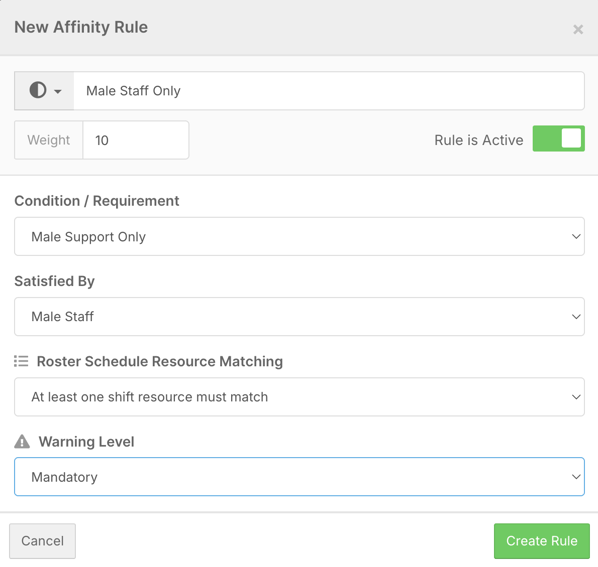Click the 'Condition / Requirement' heading
The height and width of the screenshot is (567, 598).
[96, 201]
